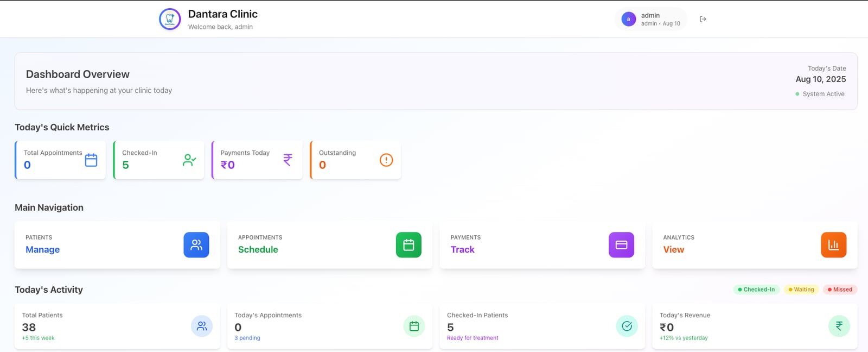The height and width of the screenshot is (352, 868).
Task: Click the '+5 this week' text
Action: coord(38,338)
